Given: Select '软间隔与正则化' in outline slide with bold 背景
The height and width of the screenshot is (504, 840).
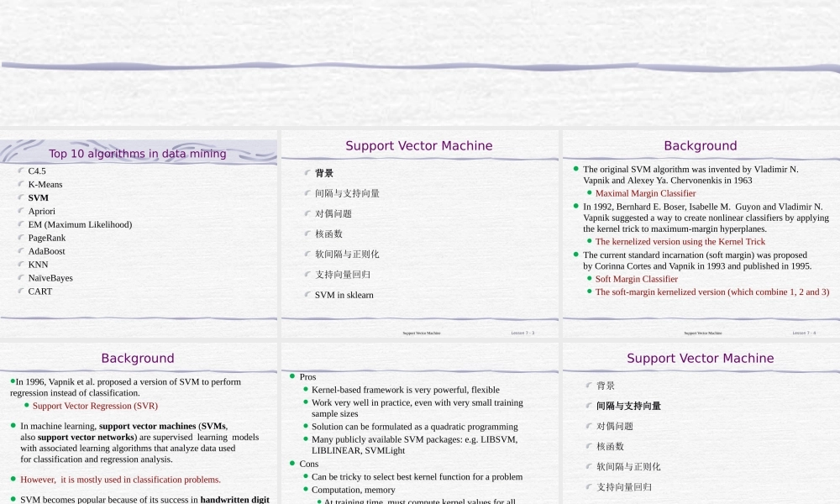Looking at the screenshot, I should tap(347, 255).
